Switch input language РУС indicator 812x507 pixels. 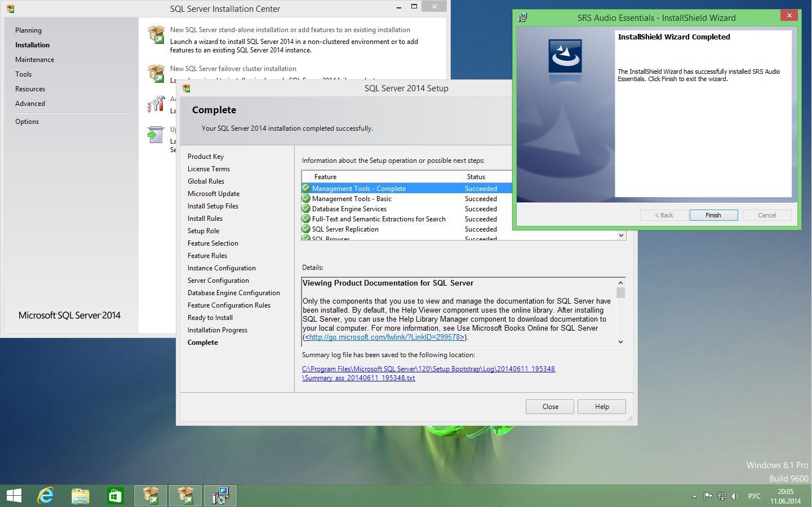click(754, 496)
